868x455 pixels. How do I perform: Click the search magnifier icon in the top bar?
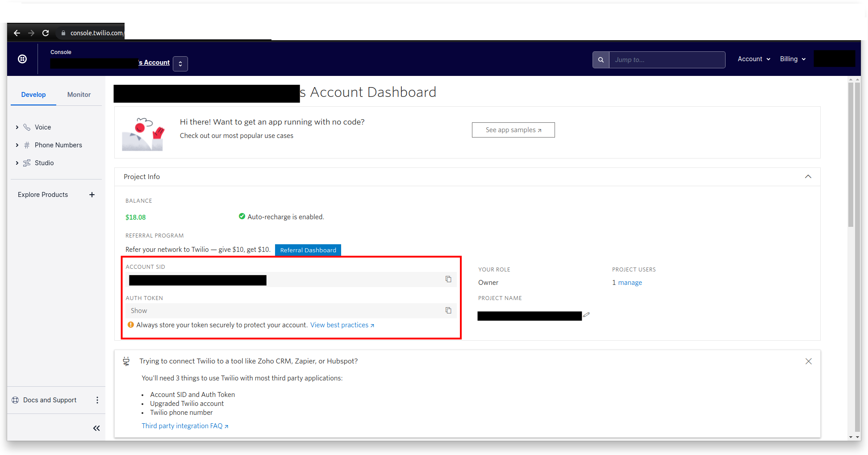tap(601, 59)
